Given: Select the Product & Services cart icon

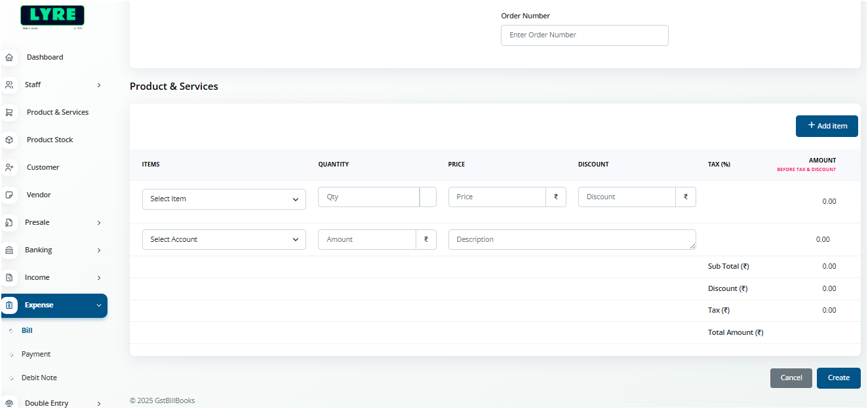Looking at the screenshot, I should [x=10, y=112].
